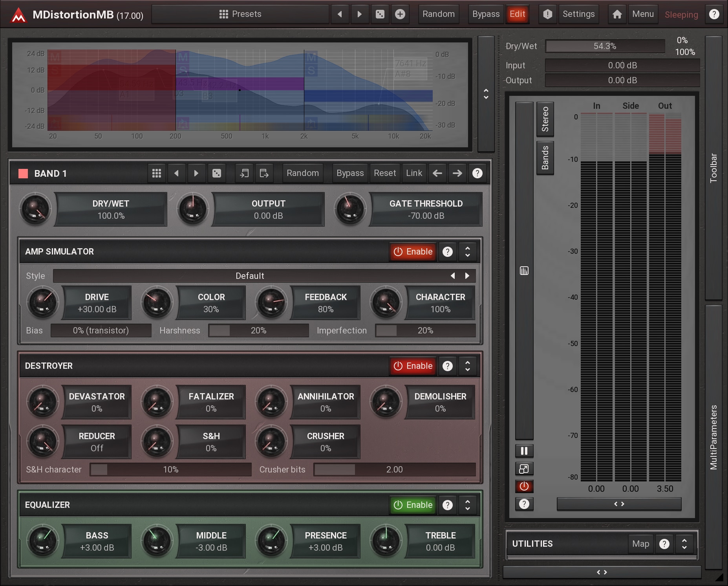Open the Band 1 preset grid icon

coord(156,173)
